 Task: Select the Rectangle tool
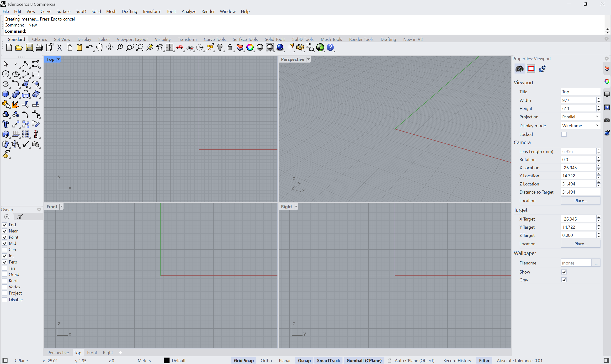(36, 74)
